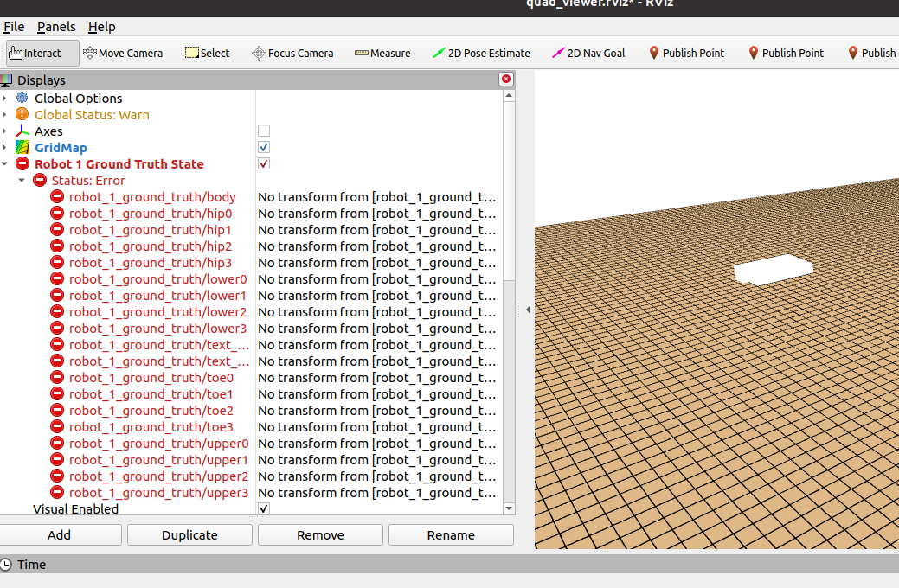Screen dimensions: 899x588
Task: Uncheck the Visual Enabled checkbox
Action: 263,508
